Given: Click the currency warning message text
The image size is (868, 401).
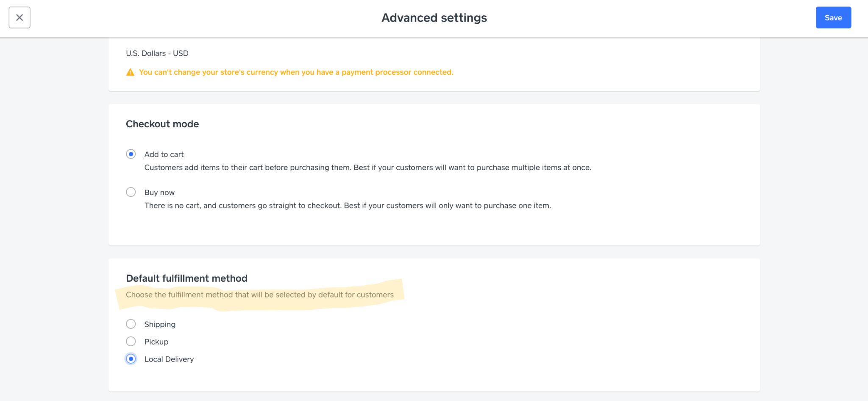Looking at the screenshot, I should click(296, 72).
